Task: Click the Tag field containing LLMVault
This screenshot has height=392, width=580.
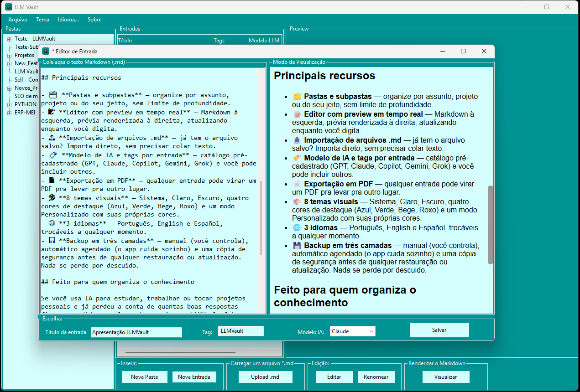Action: click(x=241, y=331)
